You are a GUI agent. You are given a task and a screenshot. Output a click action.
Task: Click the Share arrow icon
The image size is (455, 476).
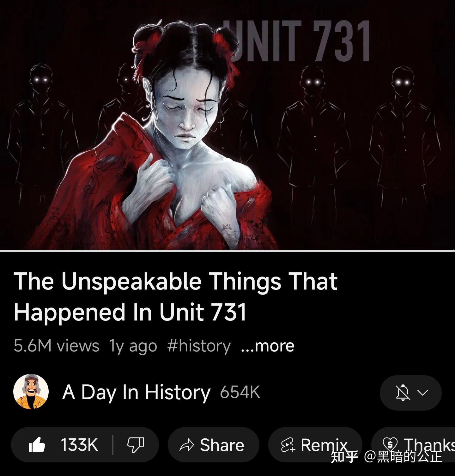tap(186, 445)
